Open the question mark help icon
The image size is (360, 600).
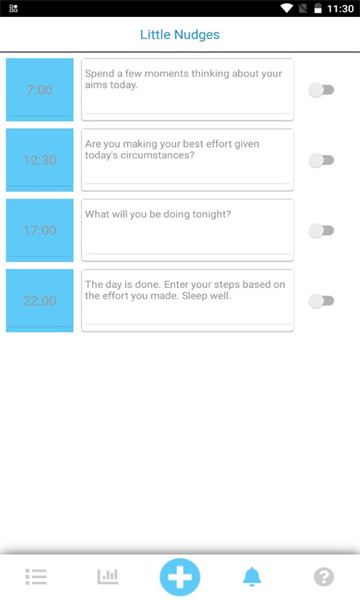pyautogui.click(x=324, y=577)
